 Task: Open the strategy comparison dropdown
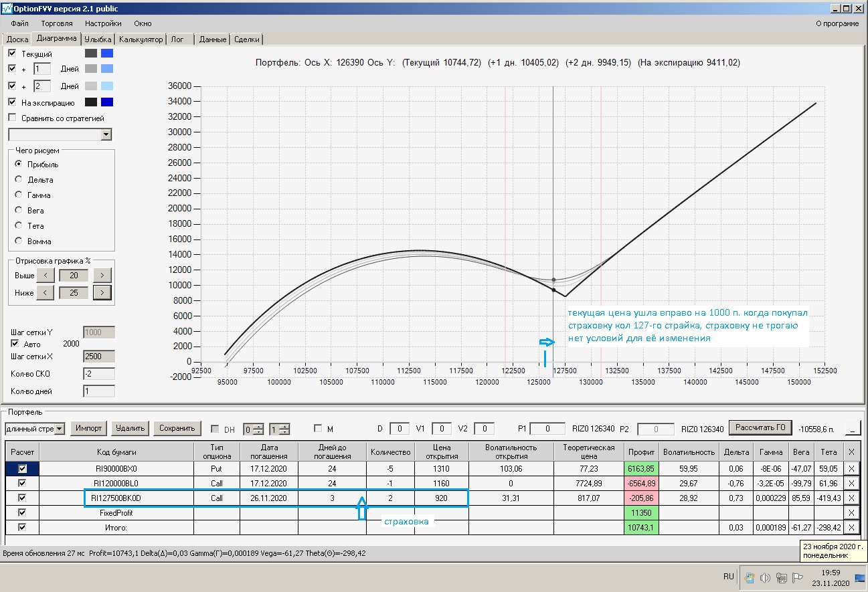106,134
